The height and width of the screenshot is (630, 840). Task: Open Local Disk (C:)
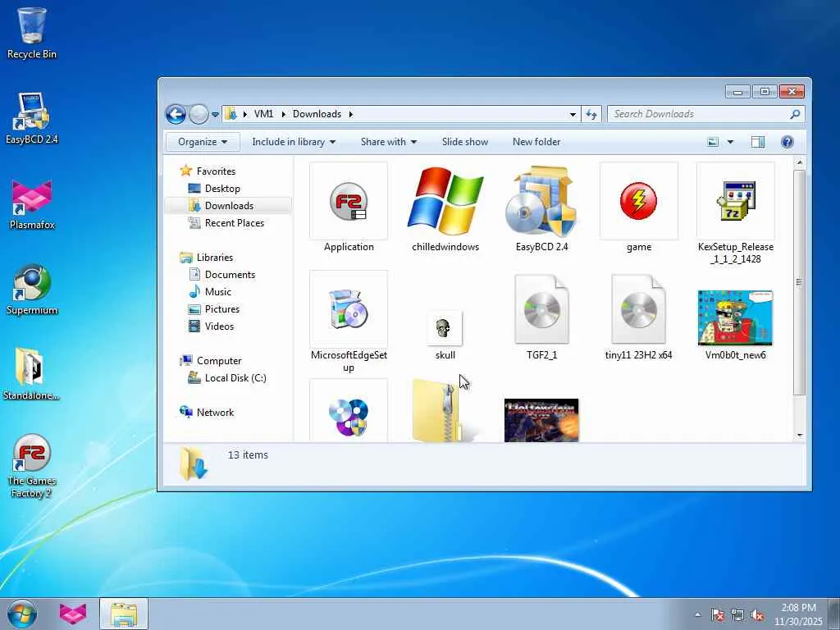pos(235,377)
